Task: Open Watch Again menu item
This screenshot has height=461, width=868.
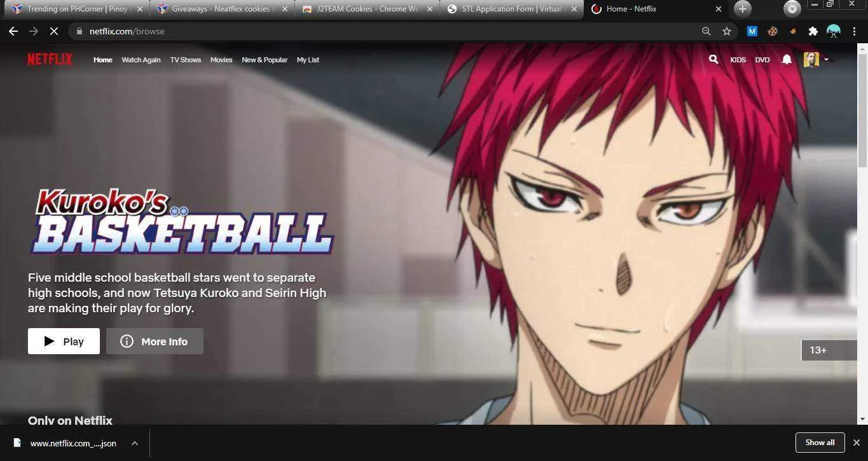Action: pyautogui.click(x=141, y=60)
